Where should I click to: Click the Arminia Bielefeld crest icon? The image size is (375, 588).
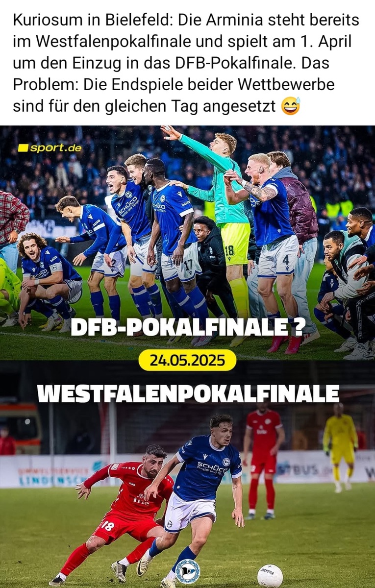click(x=188, y=571)
